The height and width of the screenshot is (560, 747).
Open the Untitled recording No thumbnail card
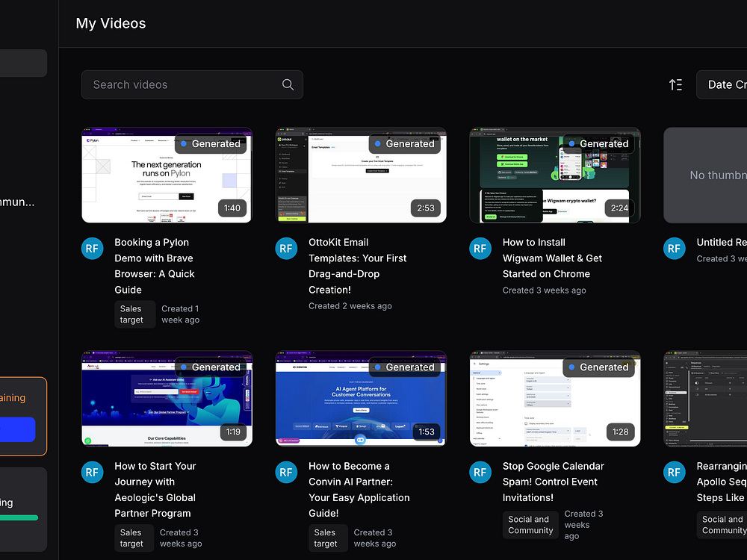[705, 175]
